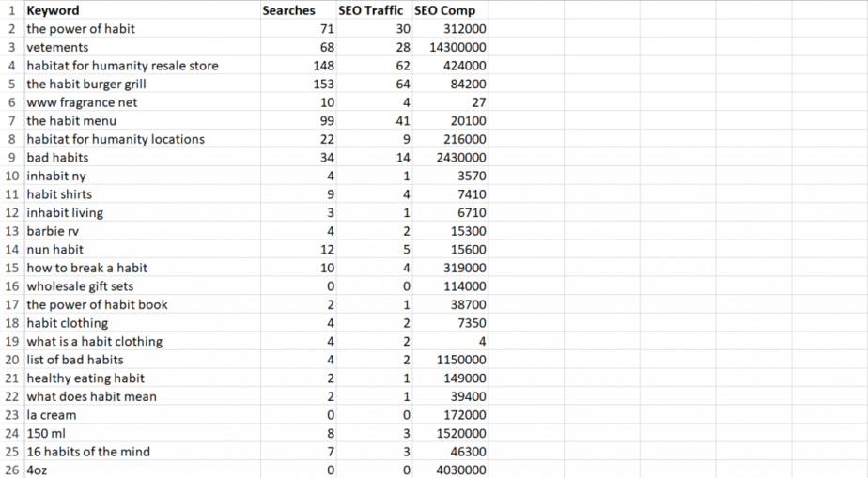Click the "habit shirts" cell
868x478 pixels.
click(x=143, y=193)
